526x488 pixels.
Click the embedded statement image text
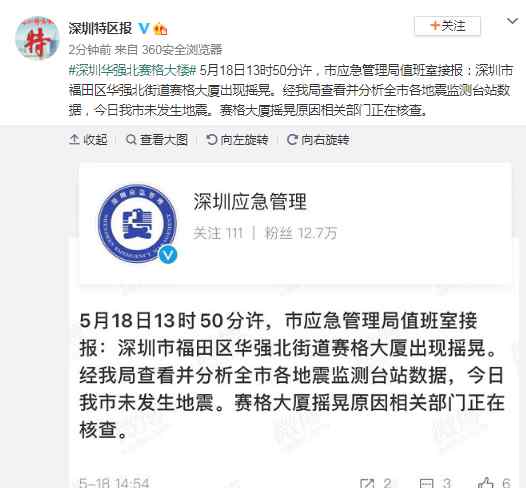pos(292,376)
